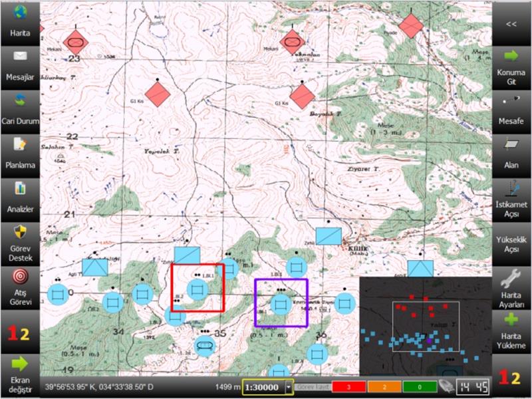Viewport: 532px width, 399px height.
Task: Click the orange status counter 2
Action: pos(383,386)
